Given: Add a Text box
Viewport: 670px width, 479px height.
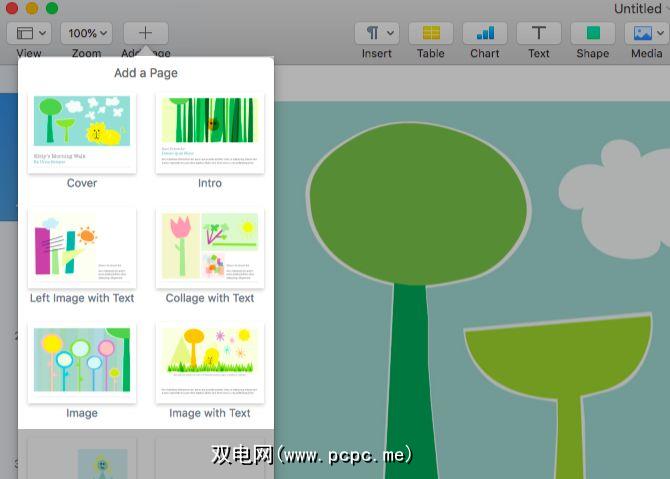Looking at the screenshot, I should click(x=539, y=32).
